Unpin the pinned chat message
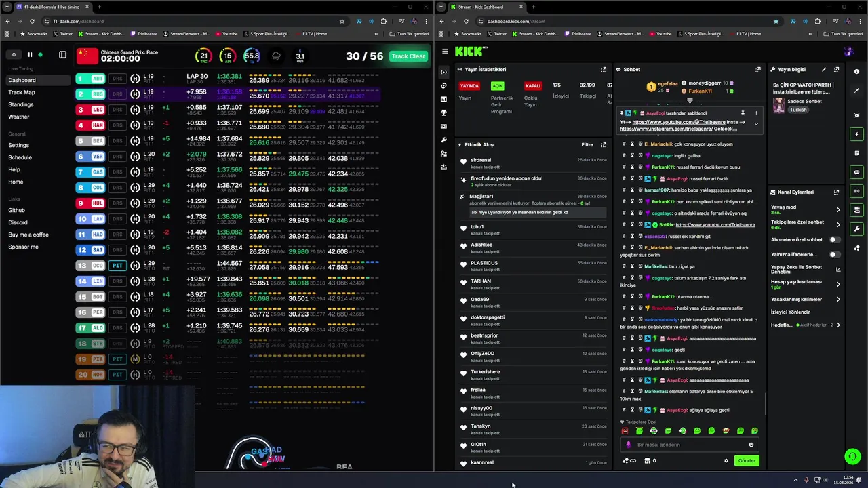This screenshot has height=488, width=868. click(743, 113)
